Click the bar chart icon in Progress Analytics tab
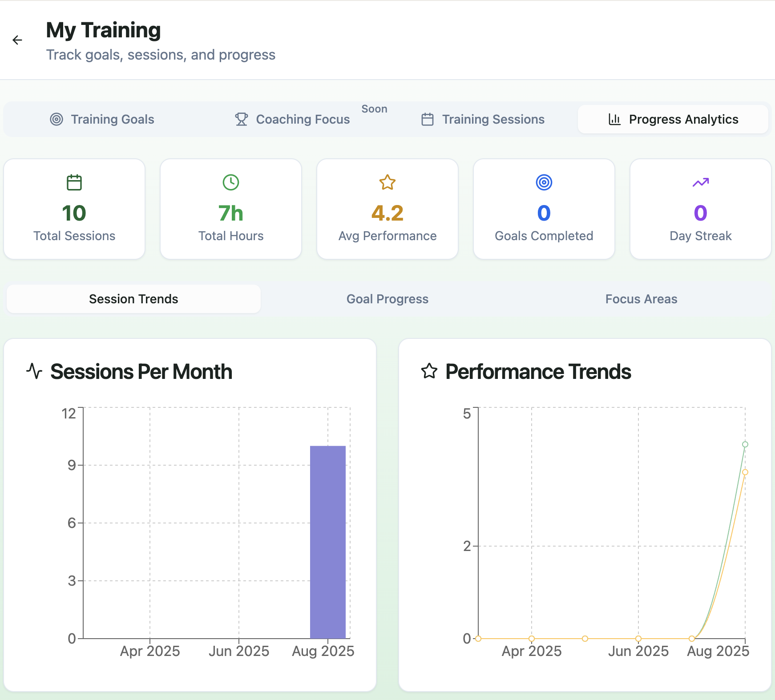The width and height of the screenshot is (775, 700). coord(614,119)
